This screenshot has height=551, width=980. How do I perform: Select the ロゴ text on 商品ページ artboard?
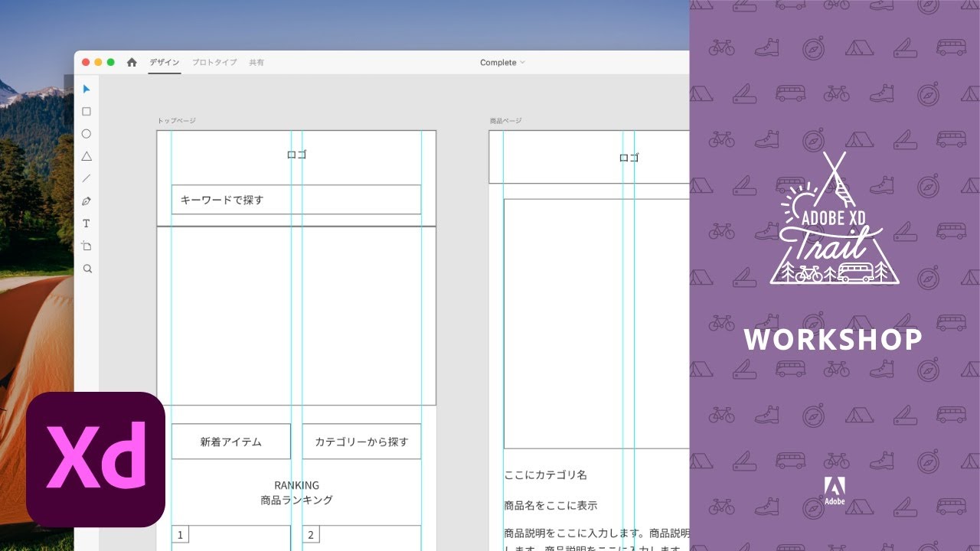pyautogui.click(x=629, y=158)
